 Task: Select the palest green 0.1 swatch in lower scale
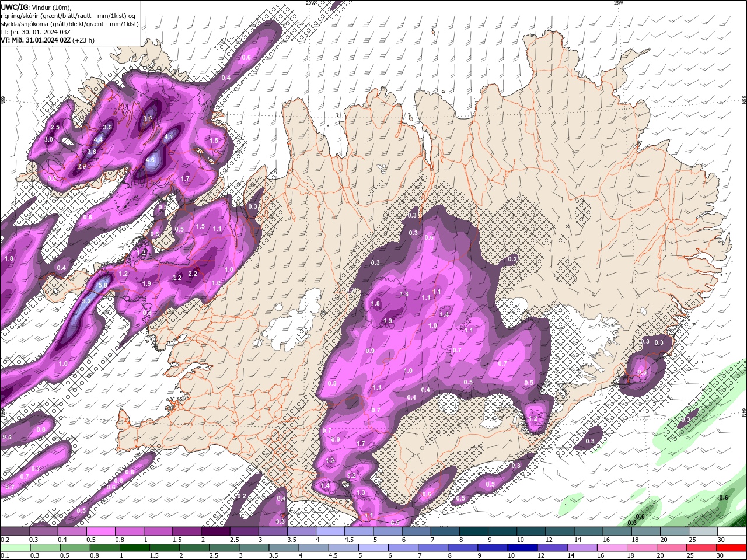15,548
